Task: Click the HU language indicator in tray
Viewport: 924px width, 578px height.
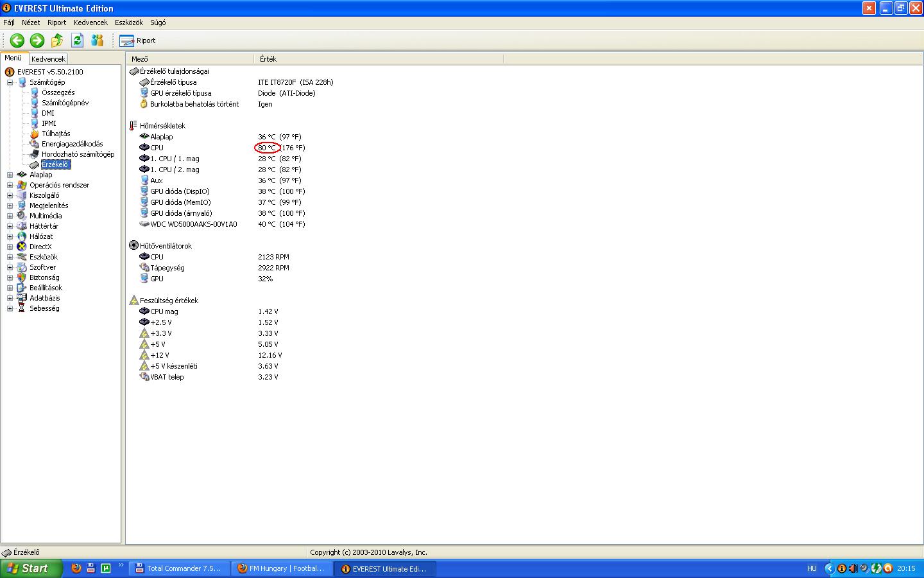Action: click(812, 568)
